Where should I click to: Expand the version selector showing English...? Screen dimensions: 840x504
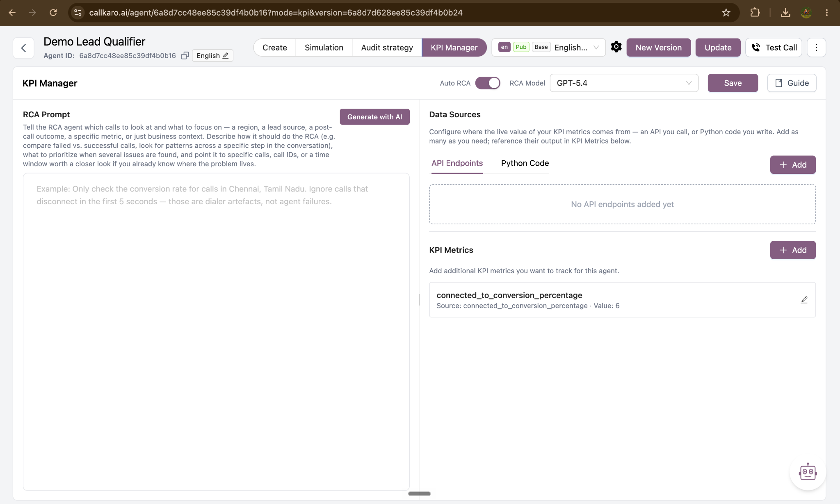click(x=548, y=48)
